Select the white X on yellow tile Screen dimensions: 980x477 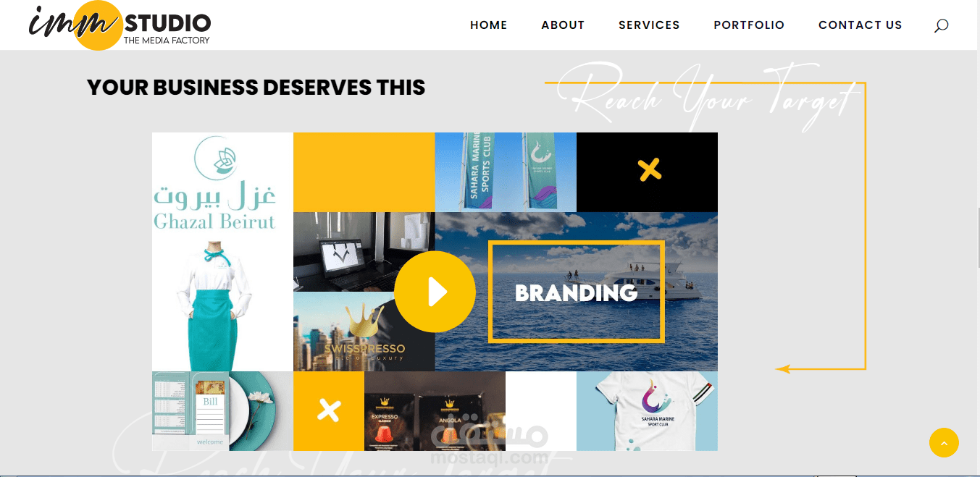tap(329, 411)
